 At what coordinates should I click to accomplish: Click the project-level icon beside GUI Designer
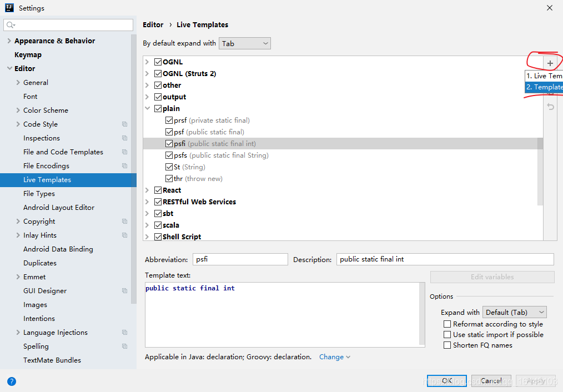[124, 291]
